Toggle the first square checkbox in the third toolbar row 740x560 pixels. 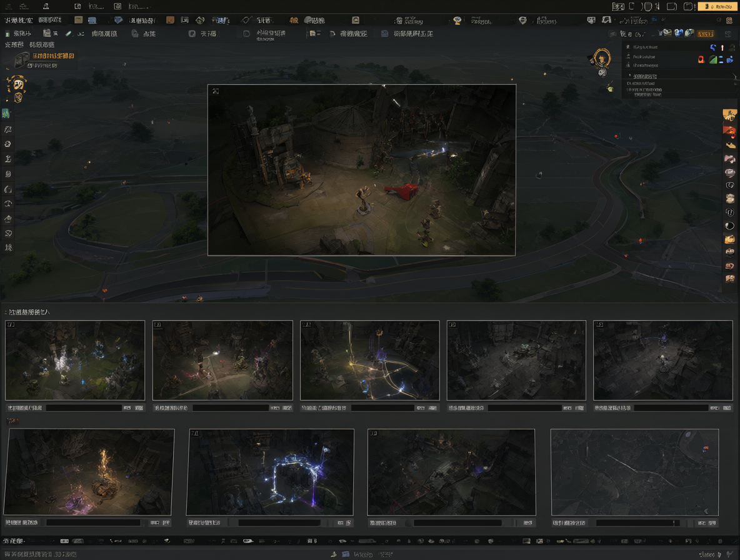(192, 34)
